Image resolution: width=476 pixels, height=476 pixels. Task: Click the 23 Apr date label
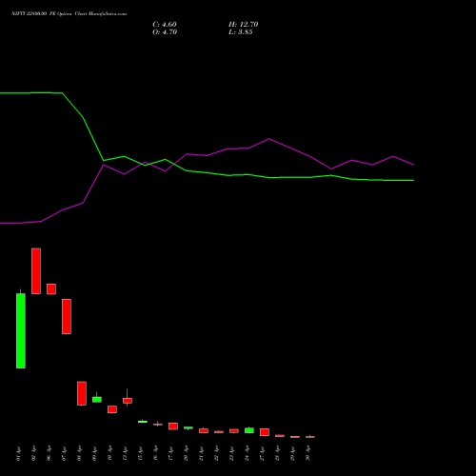tap(231, 453)
